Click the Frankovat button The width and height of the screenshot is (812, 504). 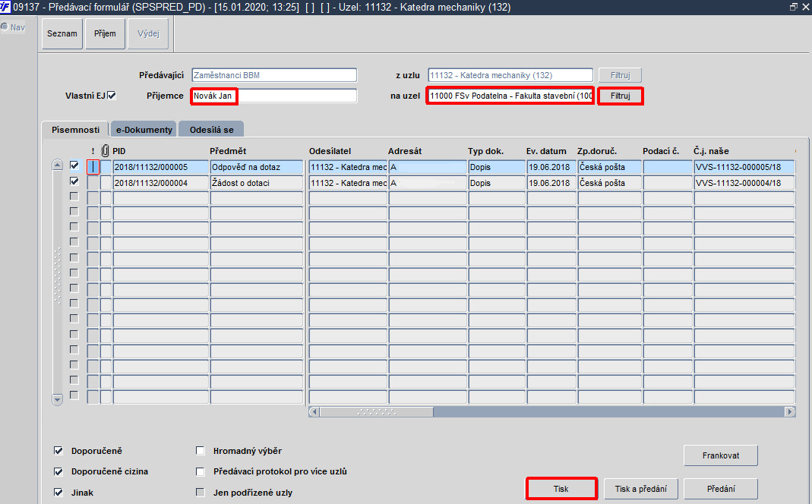click(721, 455)
